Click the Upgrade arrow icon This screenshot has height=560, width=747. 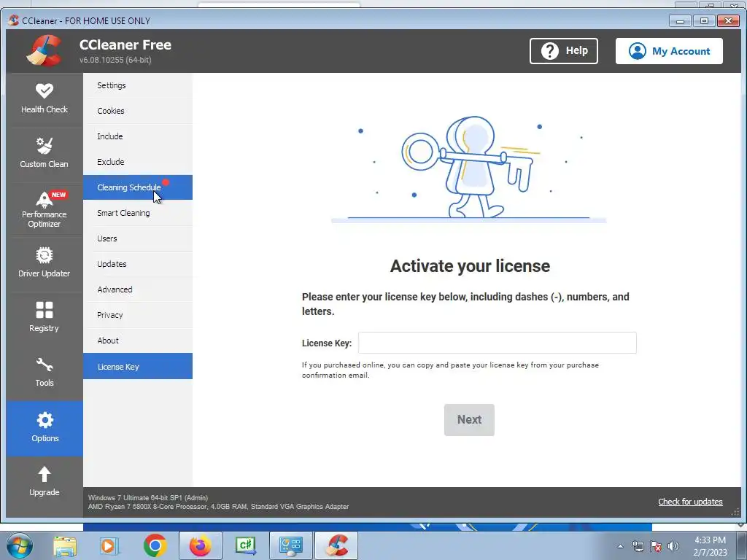pos(44,474)
